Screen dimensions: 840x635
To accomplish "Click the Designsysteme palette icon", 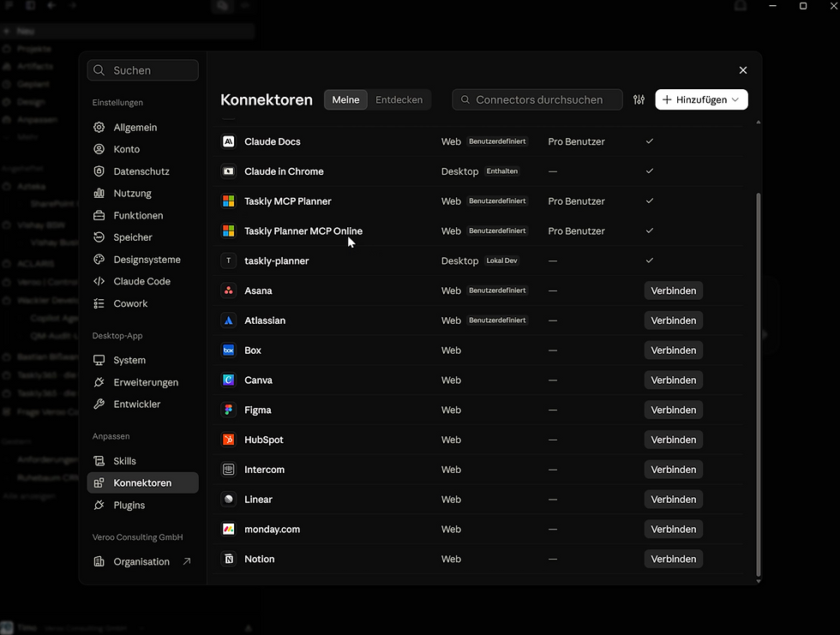I will pos(99,260).
